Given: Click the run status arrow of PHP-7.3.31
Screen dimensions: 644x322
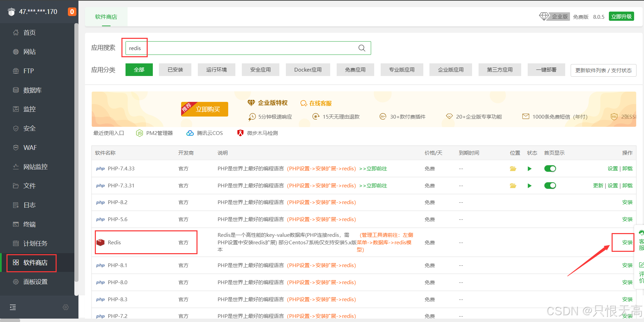Looking at the screenshot, I should (529, 186).
